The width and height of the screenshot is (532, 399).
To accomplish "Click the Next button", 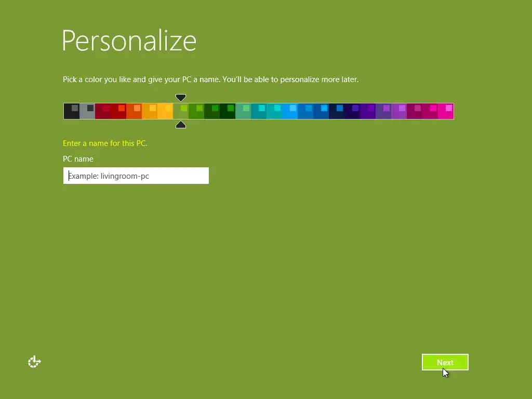I will point(445,362).
